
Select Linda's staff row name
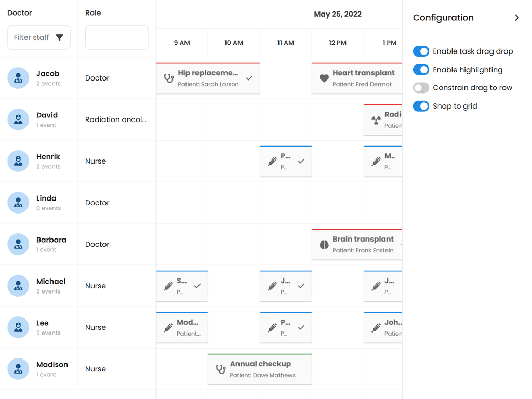pos(46,198)
